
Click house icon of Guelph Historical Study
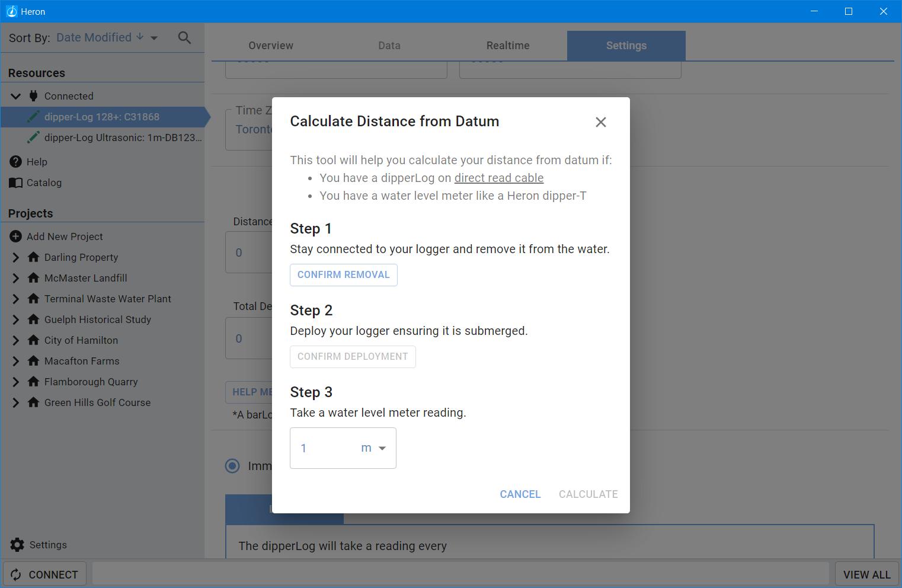34,319
